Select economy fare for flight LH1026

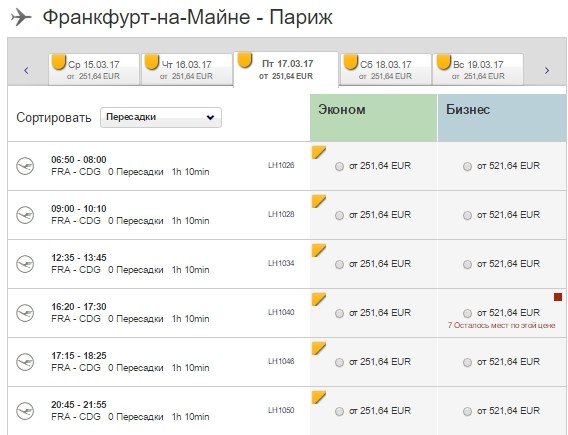339,167
